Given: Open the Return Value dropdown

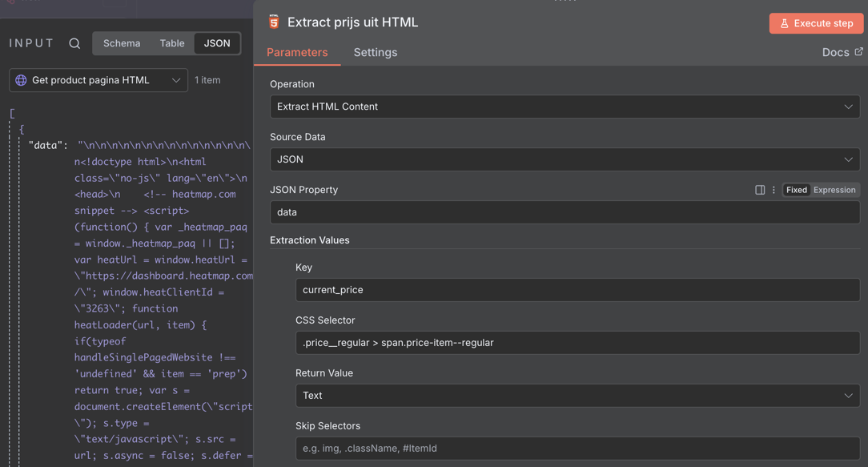Looking at the screenshot, I should tap(577, 396).
